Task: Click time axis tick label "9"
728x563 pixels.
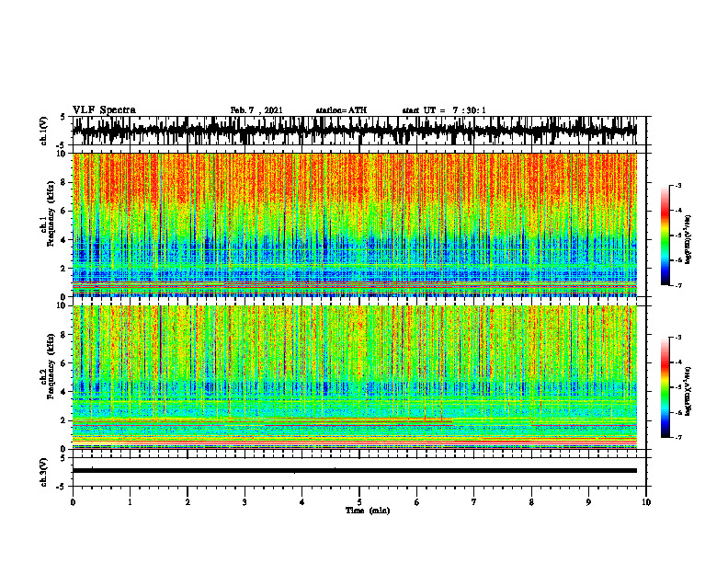Action: point(588,502)
